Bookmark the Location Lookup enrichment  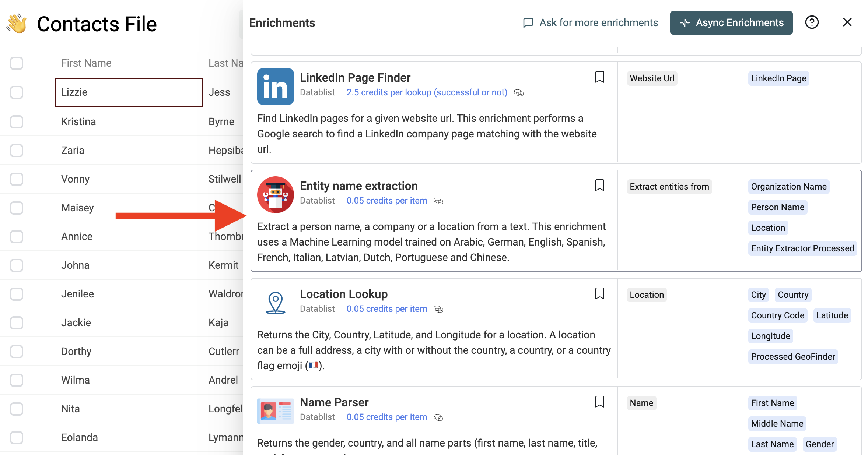pos(599,294)
